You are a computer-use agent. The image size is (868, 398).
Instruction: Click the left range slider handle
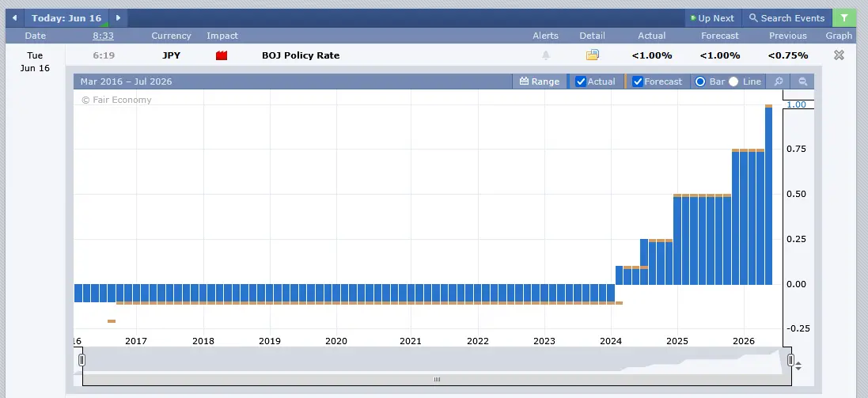82,360
